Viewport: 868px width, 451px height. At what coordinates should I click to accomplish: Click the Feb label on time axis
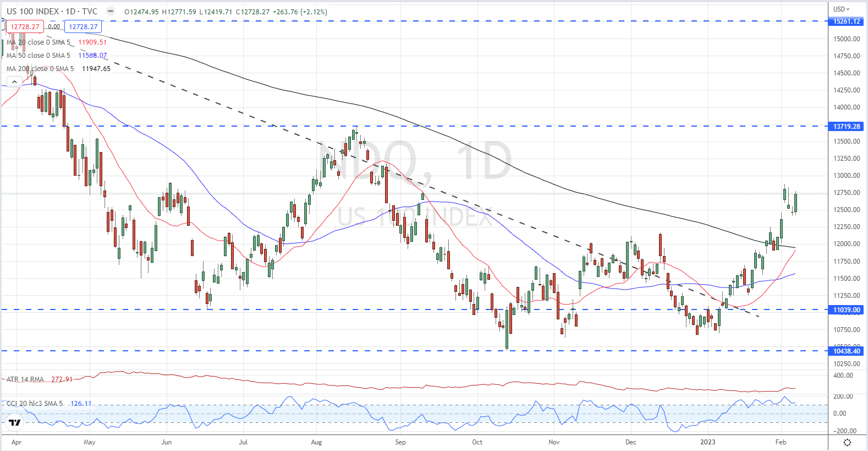[781, 442]
